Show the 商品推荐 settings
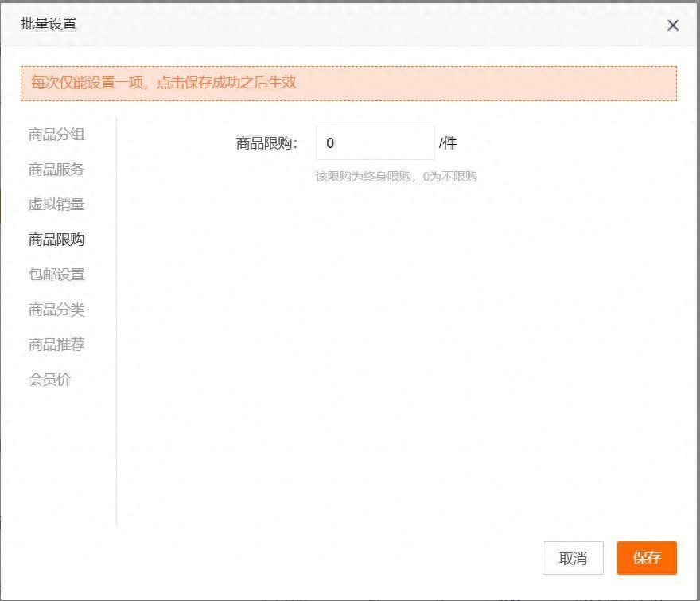Image resolution: width=700 pixels, height=601 pixels. click(x=56, y=345)
